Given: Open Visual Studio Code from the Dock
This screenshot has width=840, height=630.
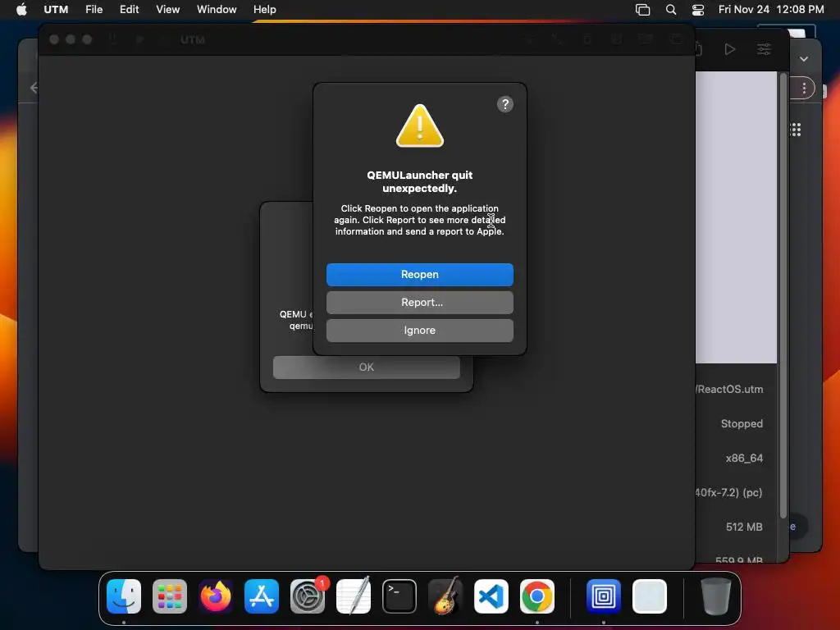Looking at the screenshot, I should click(x=491, y=596).
